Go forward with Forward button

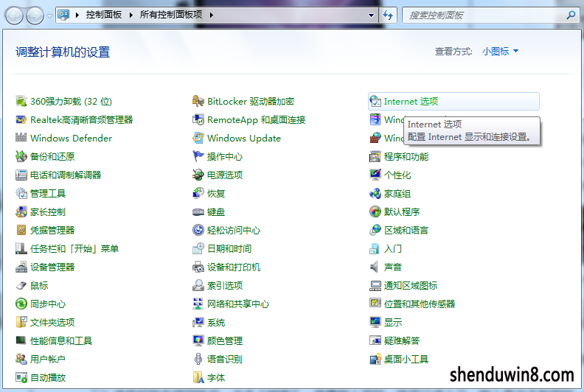[x=35, y=15]
